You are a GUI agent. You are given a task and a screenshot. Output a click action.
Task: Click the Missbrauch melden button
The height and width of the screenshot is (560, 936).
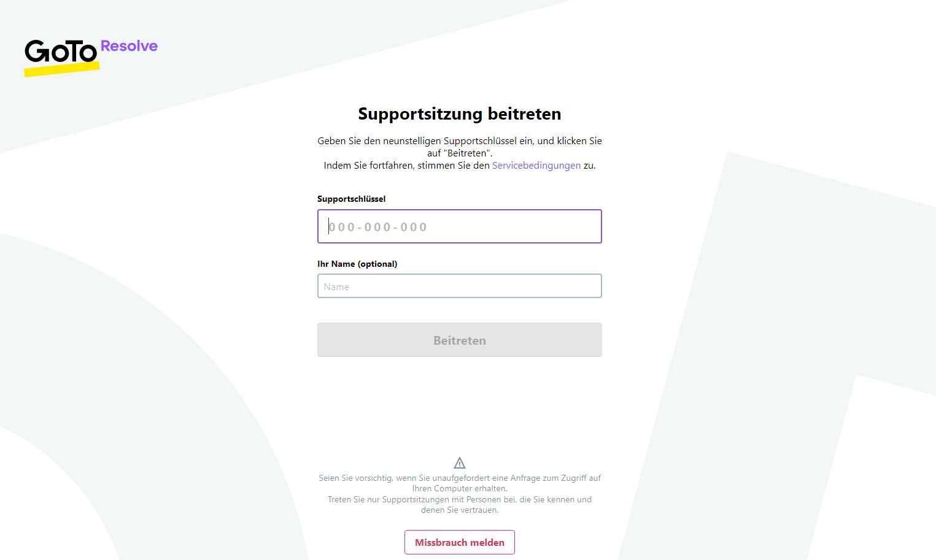[x=459, y=542]
